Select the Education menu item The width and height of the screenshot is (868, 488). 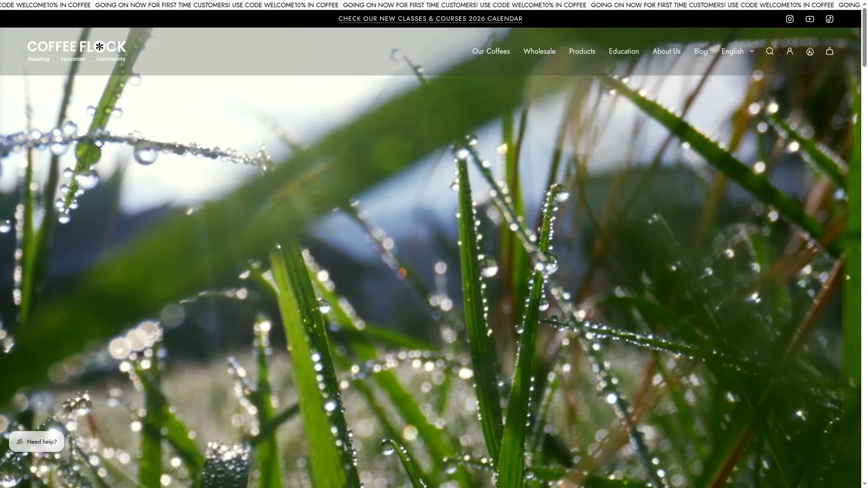(624, 52)
